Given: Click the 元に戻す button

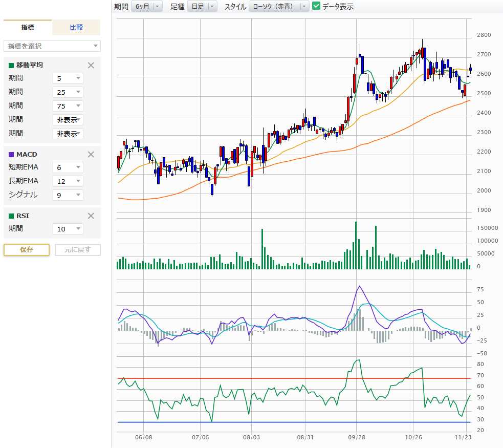Looking at the screenshot, I should (77, 249).
